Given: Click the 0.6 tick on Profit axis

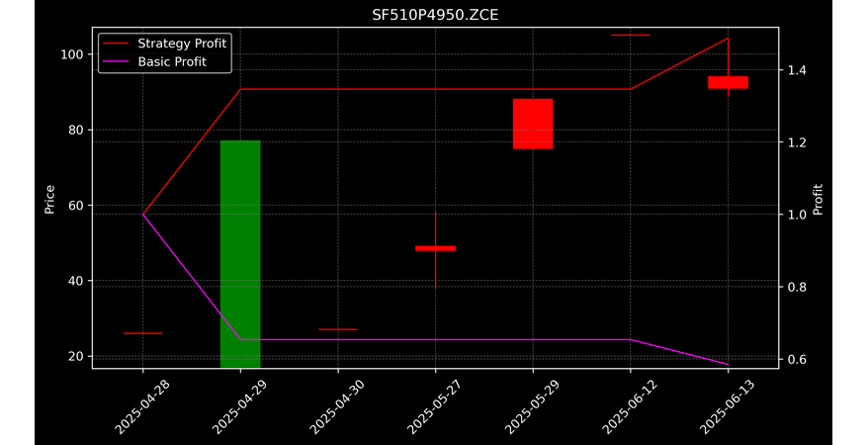Looking at the screenshot, I should (796, 359).
